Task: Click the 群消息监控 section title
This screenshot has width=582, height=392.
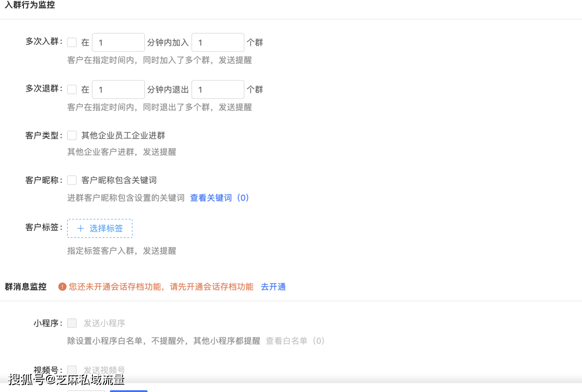Action: [25, 286]
